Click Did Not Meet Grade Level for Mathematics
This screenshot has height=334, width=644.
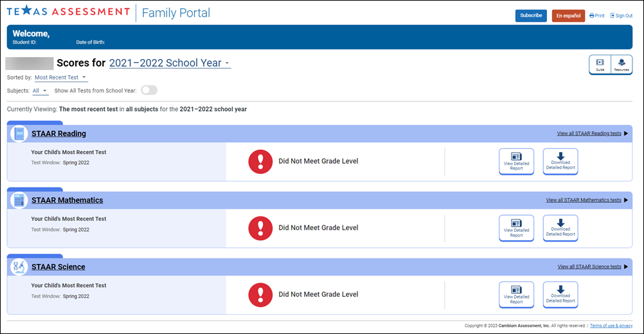318,228
